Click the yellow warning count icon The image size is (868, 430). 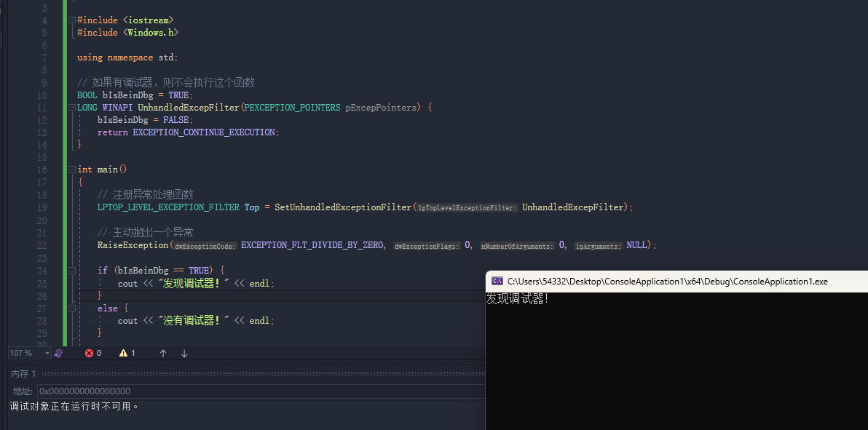[124, 353]
